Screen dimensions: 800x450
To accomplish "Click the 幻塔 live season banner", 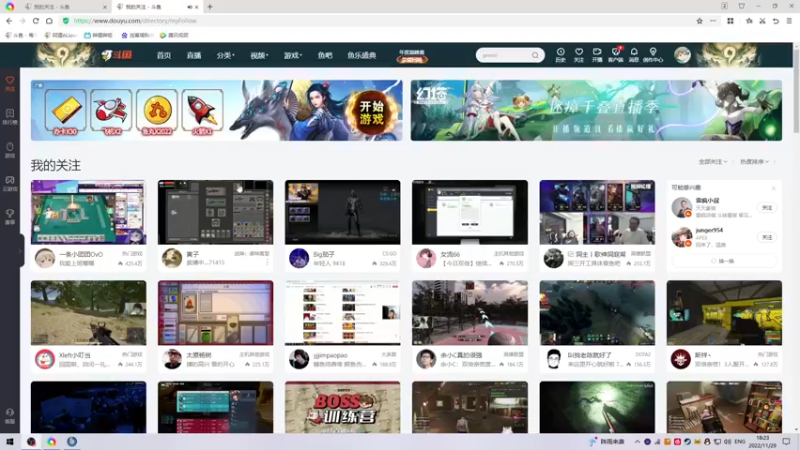I will [596, 110].
